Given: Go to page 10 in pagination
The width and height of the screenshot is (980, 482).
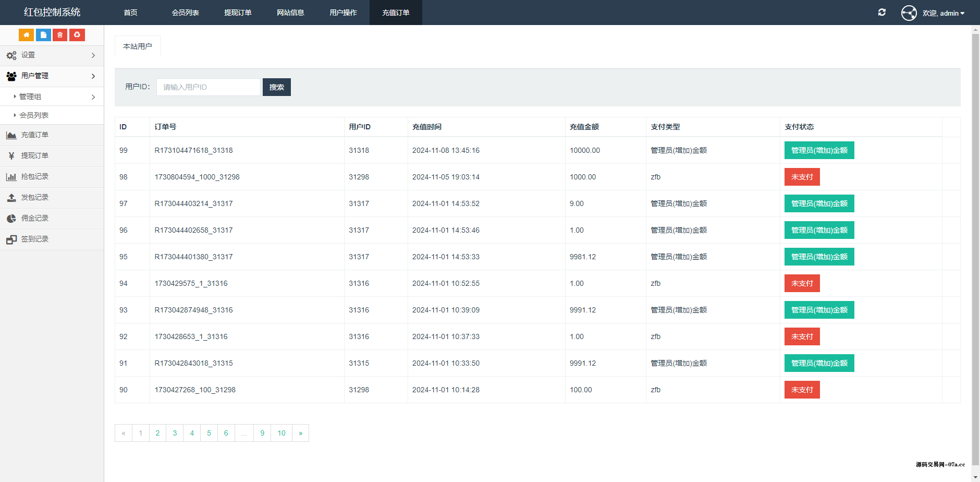Looking at the screenshot, I should (281, 433).
